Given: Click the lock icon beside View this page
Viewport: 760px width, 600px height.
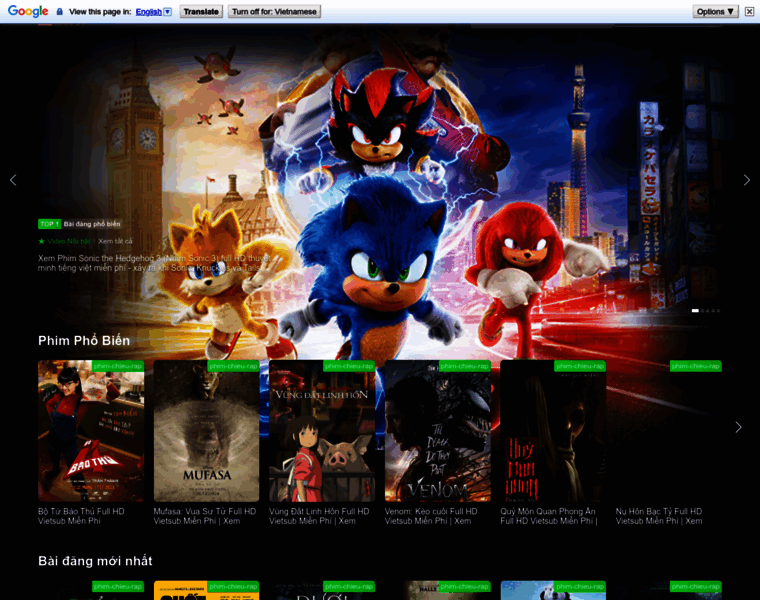Looking at the screenshot, I should [x=60, y=11].
